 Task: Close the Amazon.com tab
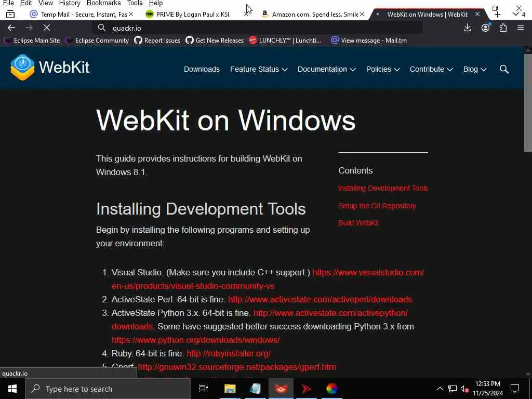click(x=362, y=14)
